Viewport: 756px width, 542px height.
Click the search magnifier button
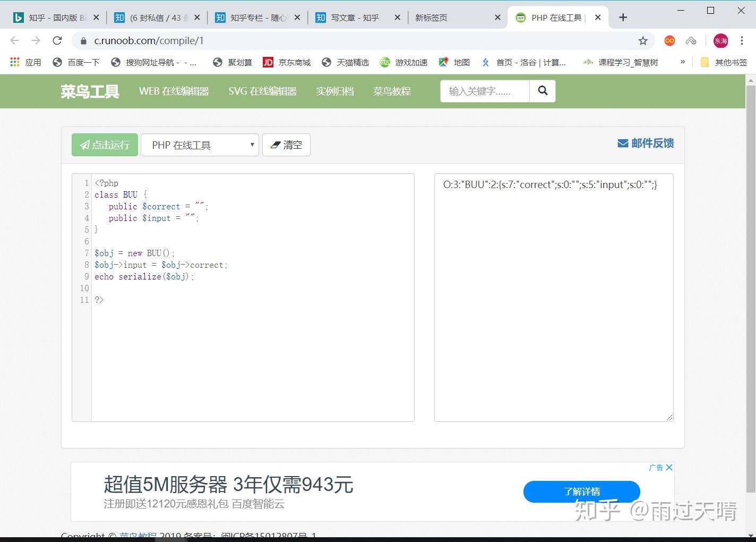(x=543, y=91)
